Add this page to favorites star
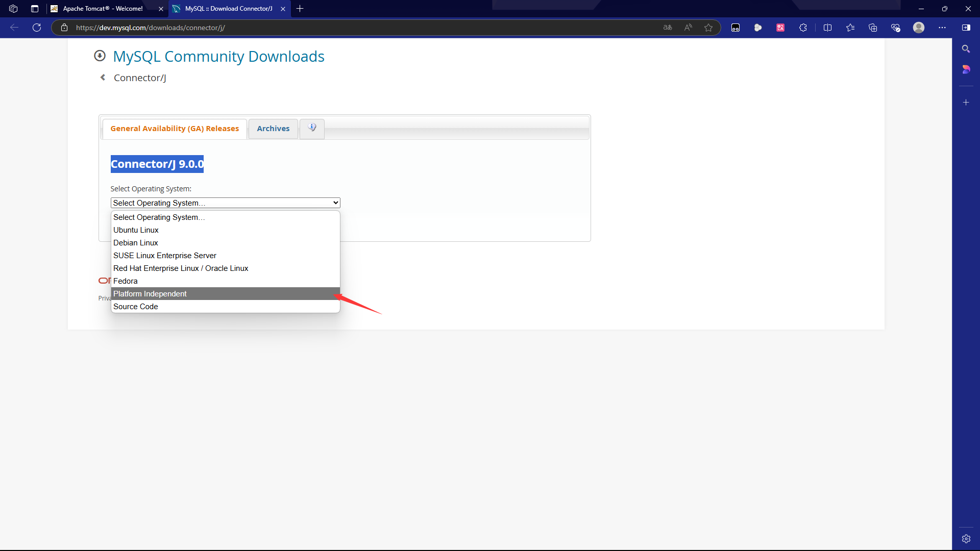Viewport: 980px width, 551px height. point(708,28)
